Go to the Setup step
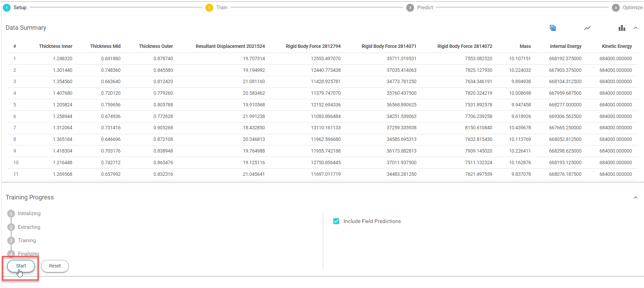Viewport: 644px width, 288px height. (15, 8)
